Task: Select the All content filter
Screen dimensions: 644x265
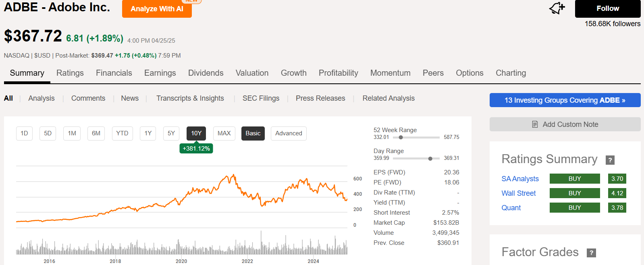Action: click(8, 98)
